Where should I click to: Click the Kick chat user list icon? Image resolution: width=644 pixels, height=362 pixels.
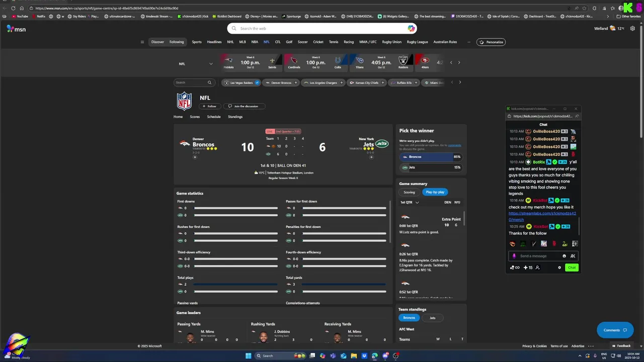(537, 267)
